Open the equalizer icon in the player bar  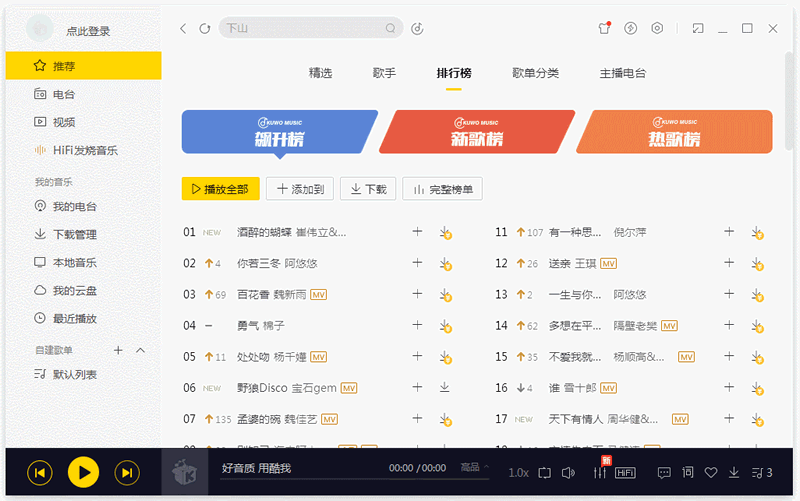(x=601, y=472)
